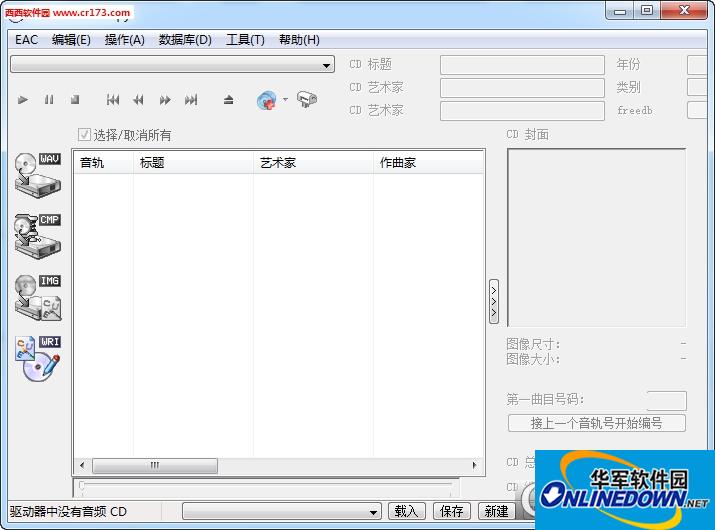Open the EAC menu
Viewport: 715px width, 530px height.
(x=26, y=40)
